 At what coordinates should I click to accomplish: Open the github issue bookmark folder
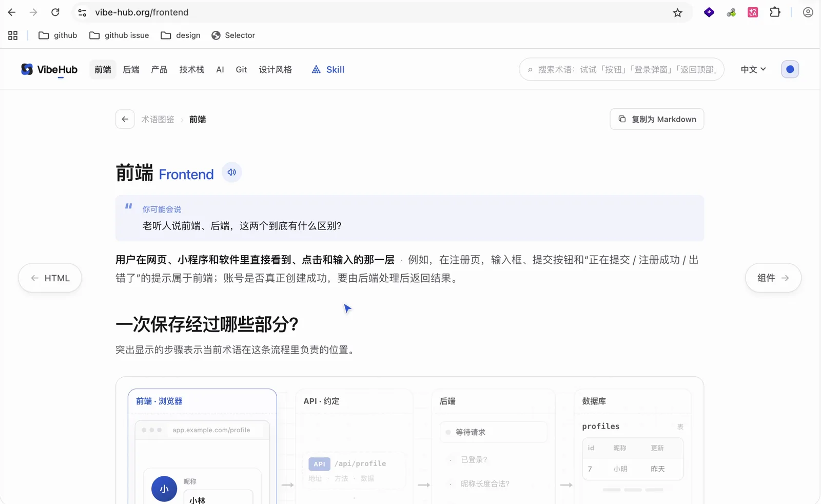[x=119, y=35]
